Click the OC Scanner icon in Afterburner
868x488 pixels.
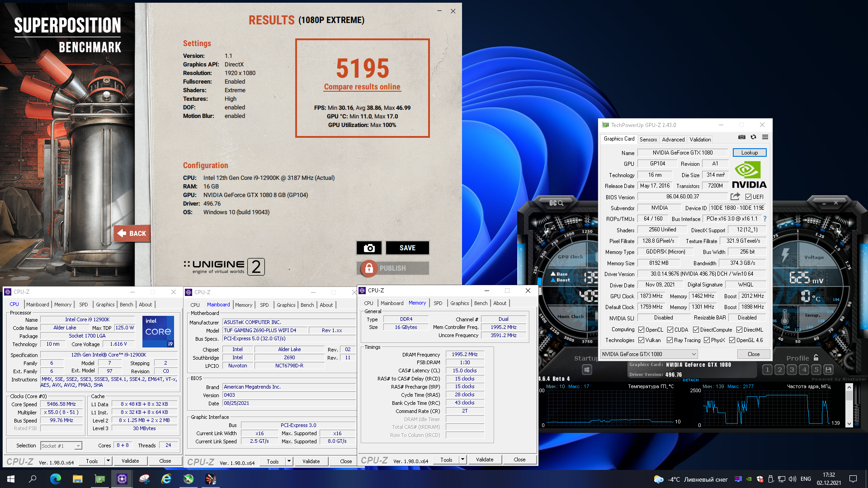(x=556, y=203)
